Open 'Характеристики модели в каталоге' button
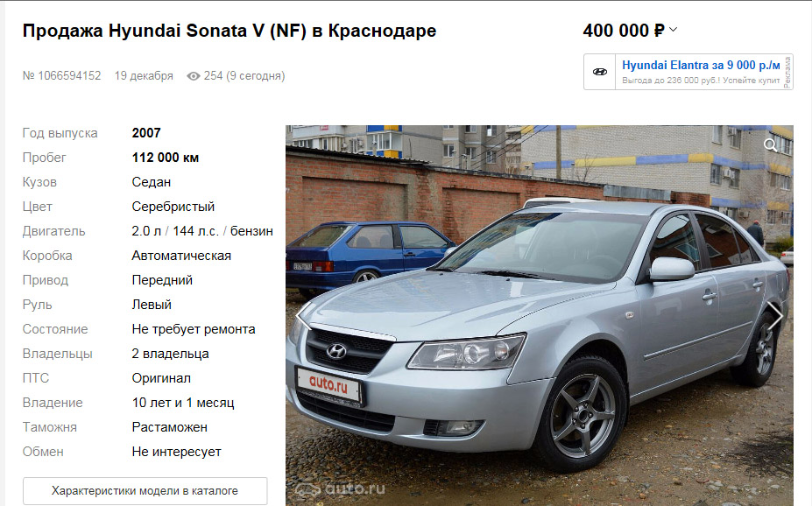 click(145, 490)
